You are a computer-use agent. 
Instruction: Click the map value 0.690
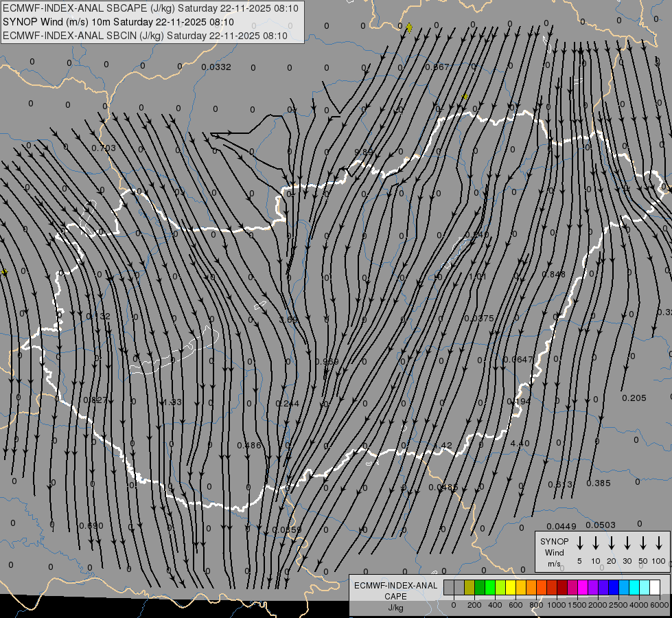(91, 526)
